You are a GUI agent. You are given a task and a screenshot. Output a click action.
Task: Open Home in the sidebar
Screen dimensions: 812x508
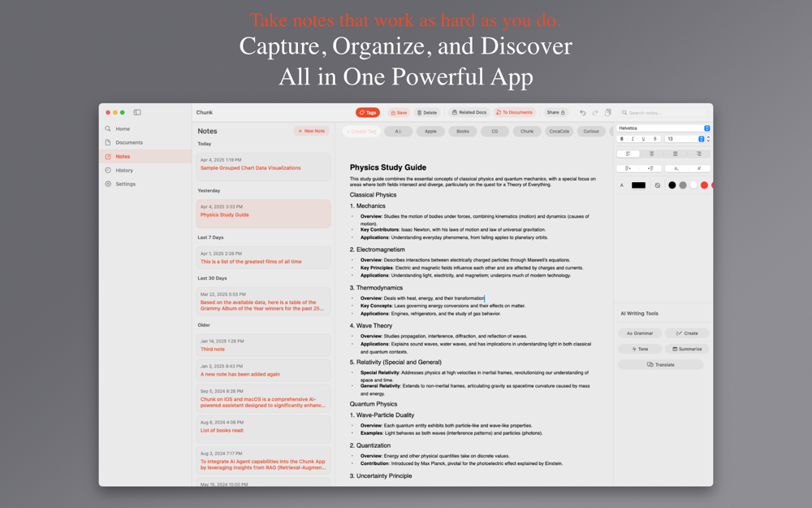pos(145,128)
